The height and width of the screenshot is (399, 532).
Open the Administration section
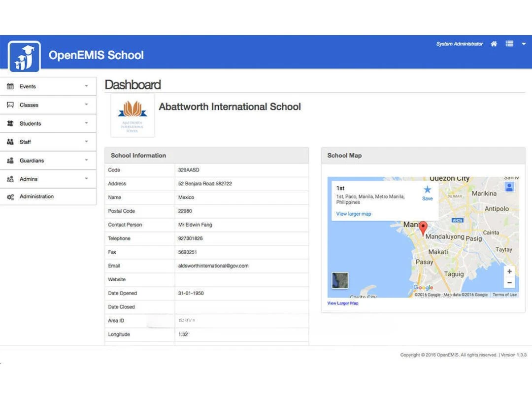48,197
